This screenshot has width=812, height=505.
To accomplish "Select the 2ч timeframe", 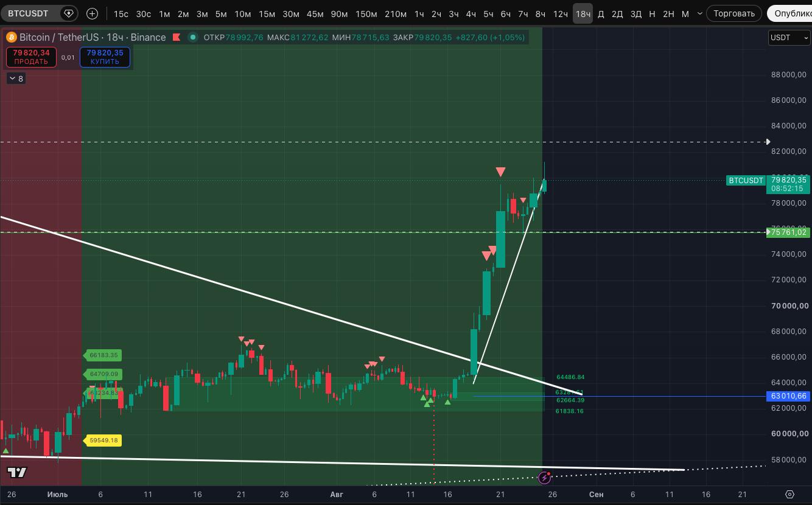I will pos(436,13).
